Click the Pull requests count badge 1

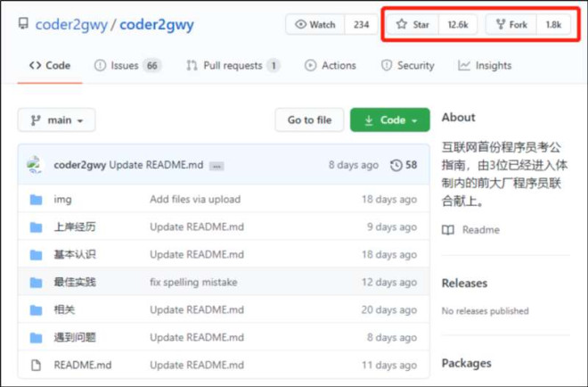[x=274, y=66]
